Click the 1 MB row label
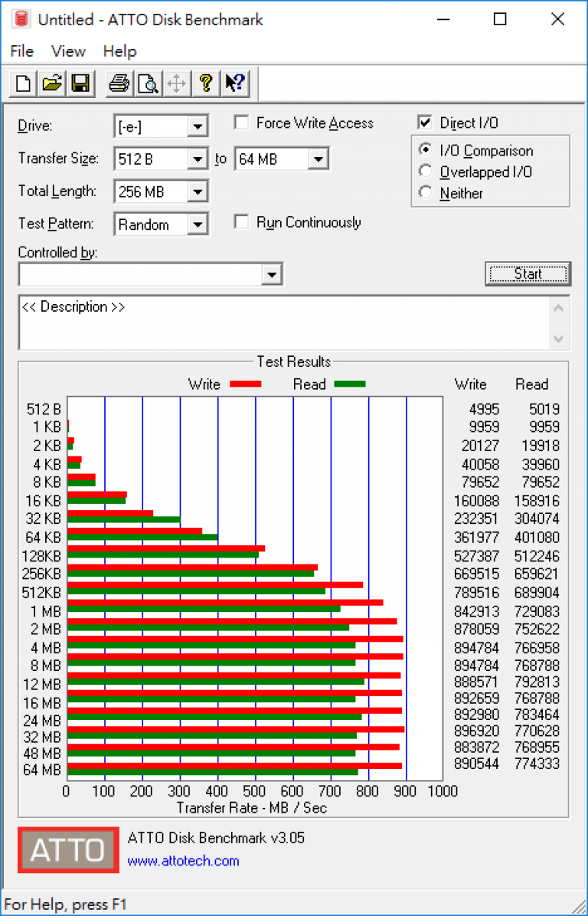Screen dimensions: 588x916 click(x=45, y=612)
